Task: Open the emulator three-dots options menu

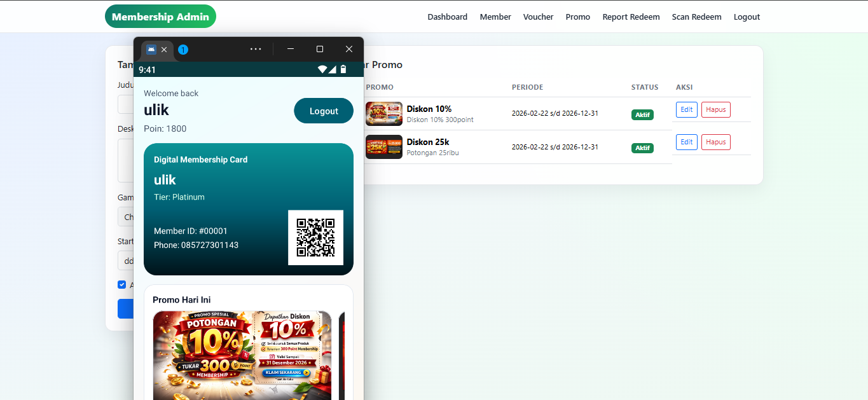Action: point(256,48)
